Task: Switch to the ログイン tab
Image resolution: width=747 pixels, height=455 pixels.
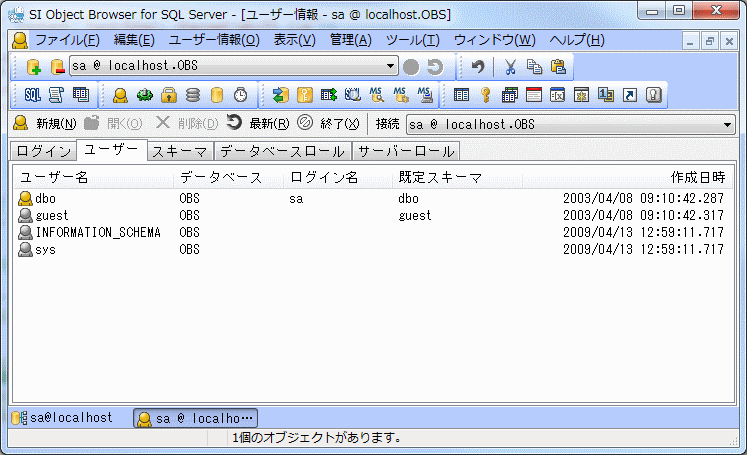Action: [x=44, y=151]
